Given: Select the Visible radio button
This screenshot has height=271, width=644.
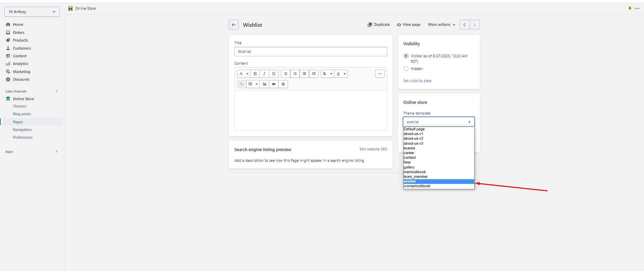Looking at the screenshot, I should [x=406, y=56].
